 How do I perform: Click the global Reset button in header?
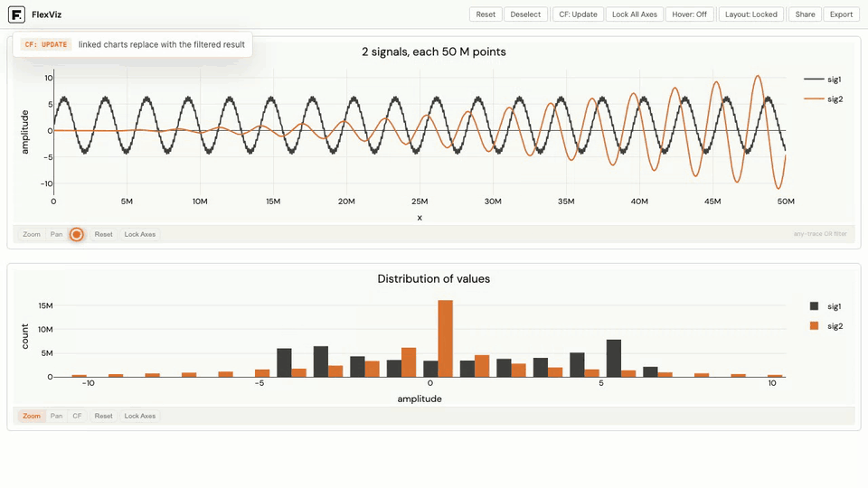[486, 14]
